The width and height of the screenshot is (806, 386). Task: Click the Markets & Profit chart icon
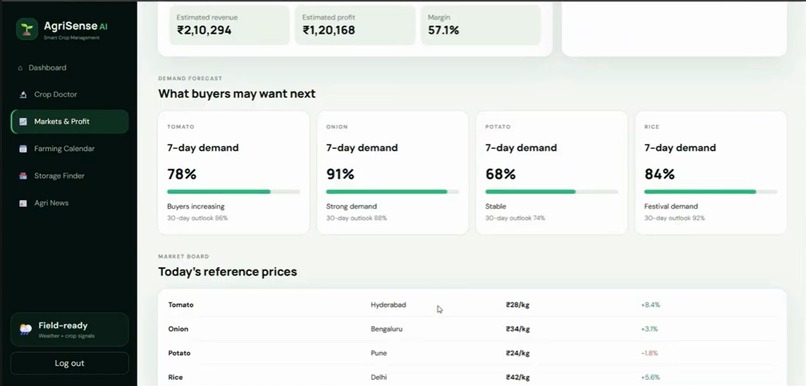pyautogui.click(x=23, y=122)
